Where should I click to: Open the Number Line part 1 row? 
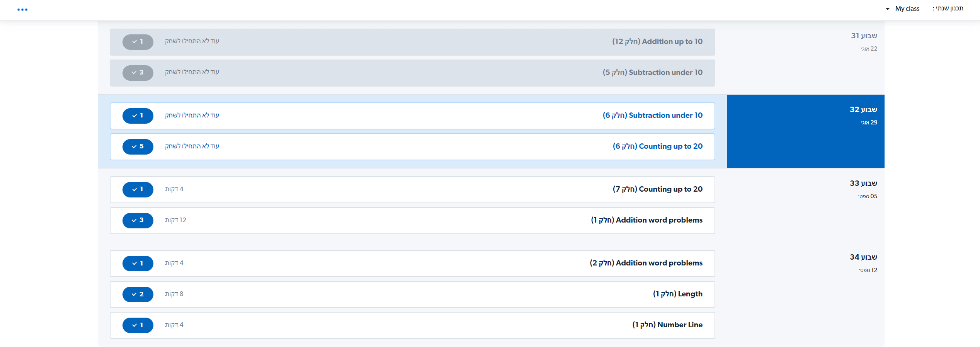pos(412,325)
